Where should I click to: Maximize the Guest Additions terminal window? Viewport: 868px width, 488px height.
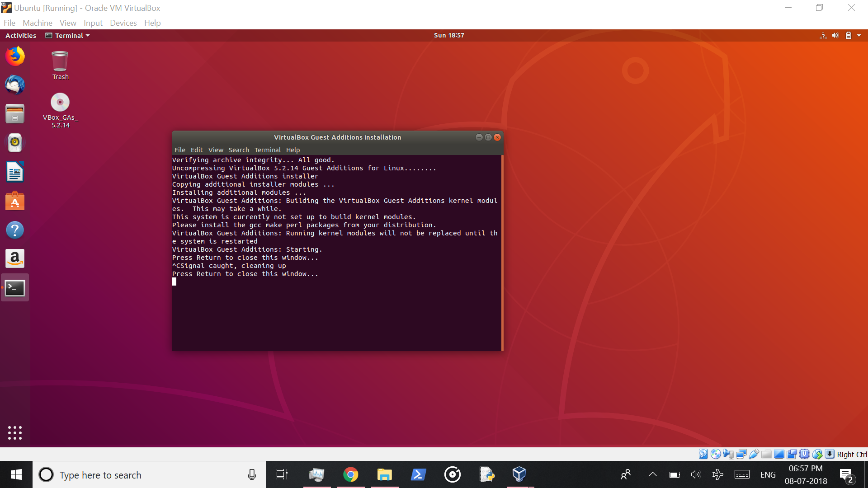coord(488,137)
